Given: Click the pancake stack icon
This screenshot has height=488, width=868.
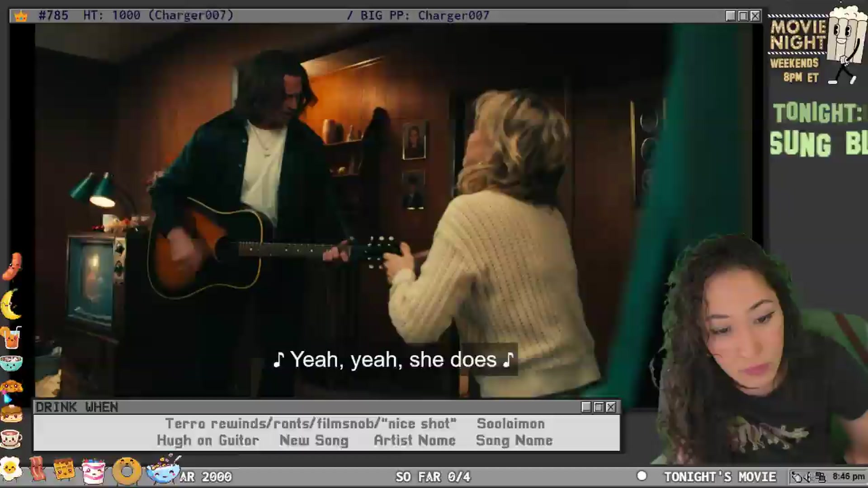Looking at the screenshot, I should [x=11, y=413].
